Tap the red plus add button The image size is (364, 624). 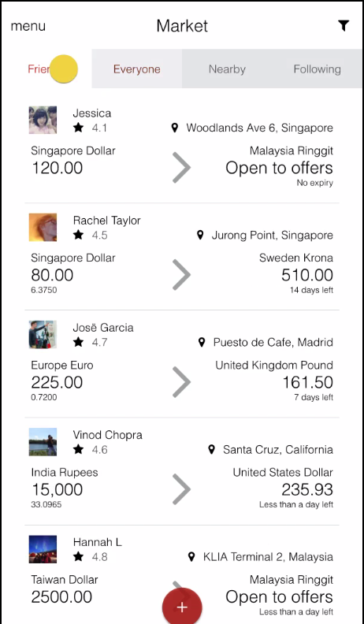[x=182, y=607]
